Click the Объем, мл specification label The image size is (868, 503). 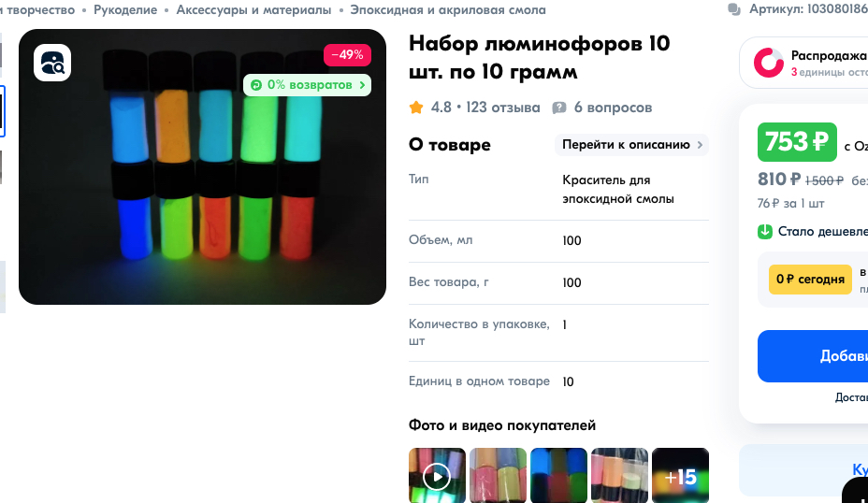[441, 240]
